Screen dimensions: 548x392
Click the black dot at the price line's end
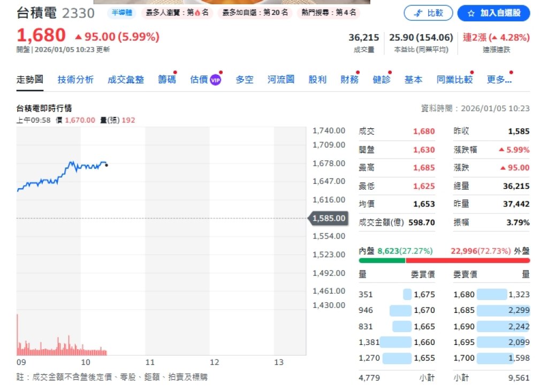click(106, 165)
